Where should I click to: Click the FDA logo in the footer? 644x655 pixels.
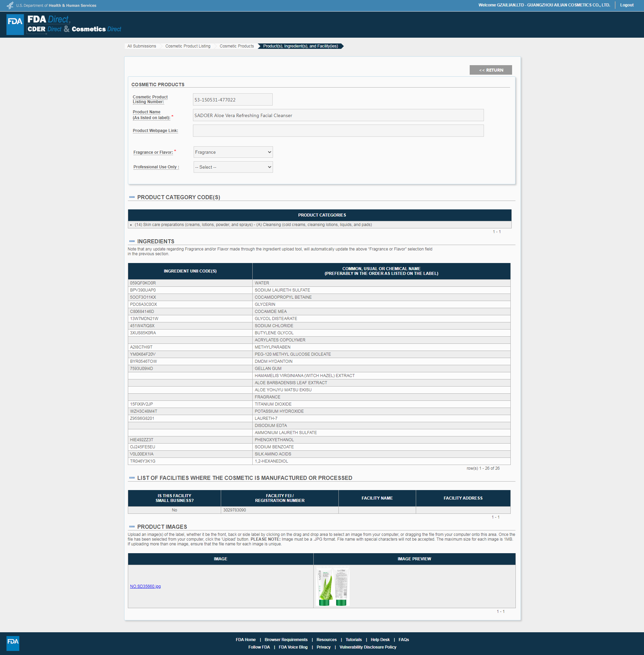coord(13,643)
